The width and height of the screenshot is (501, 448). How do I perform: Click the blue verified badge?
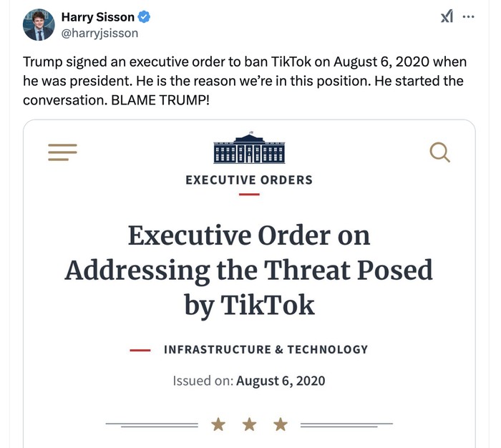pos(144,17)
